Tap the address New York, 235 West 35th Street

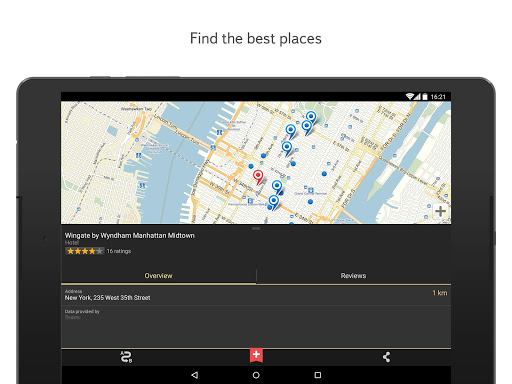107,298
